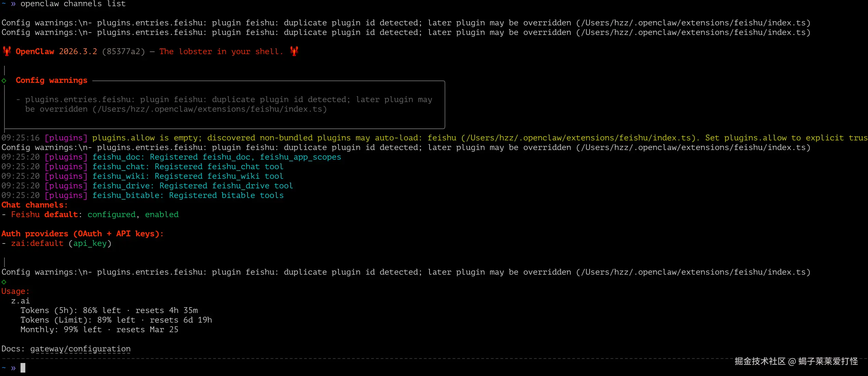Click the 'z.ai' usage provider name
868x376 pixels.
(21, 301)
